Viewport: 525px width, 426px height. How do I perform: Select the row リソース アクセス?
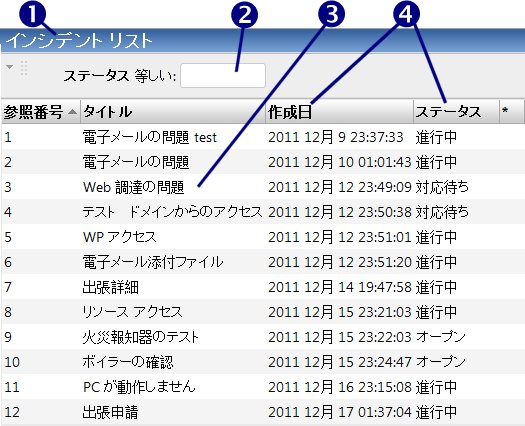(262, 312)
